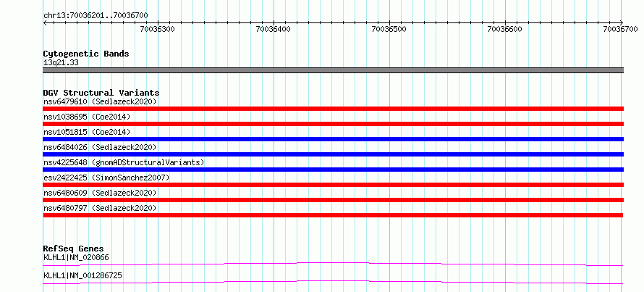The width and height of the screenshot is (644, 292).
Task: Open the KLHL1|NM_001286725 gene label
Action: coord(82,275)
